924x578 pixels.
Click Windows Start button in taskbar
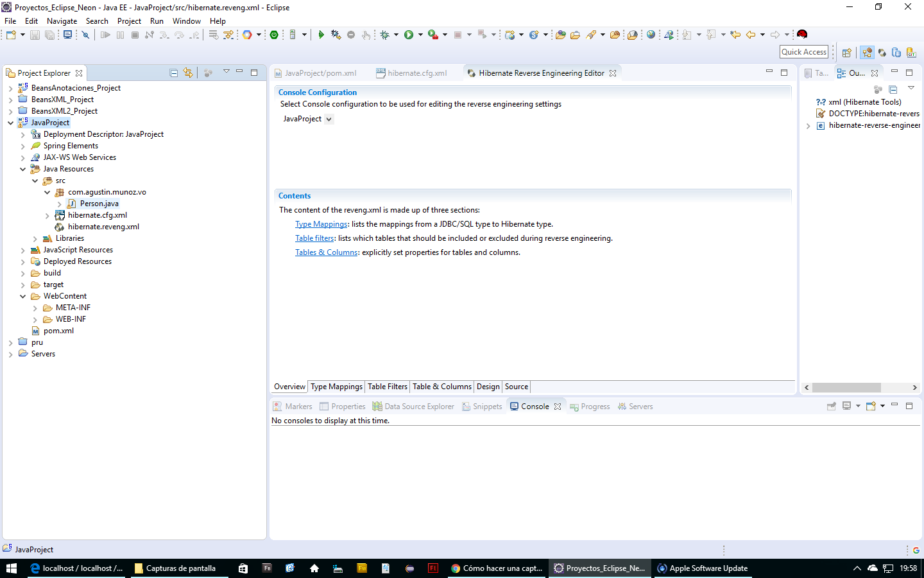click(x=12, y=568)
